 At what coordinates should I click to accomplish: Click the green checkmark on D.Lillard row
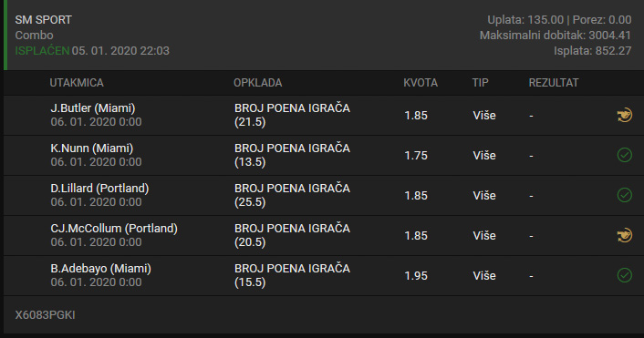point(624,195)
